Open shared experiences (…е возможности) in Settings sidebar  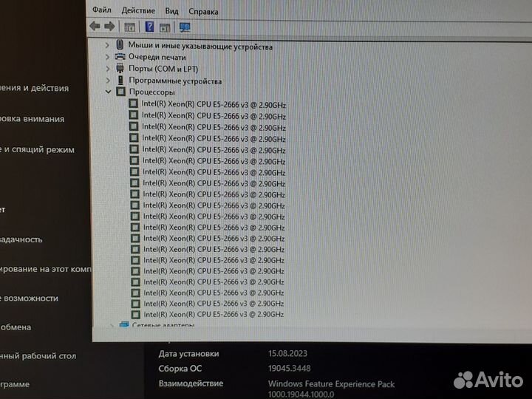point(29,299)
